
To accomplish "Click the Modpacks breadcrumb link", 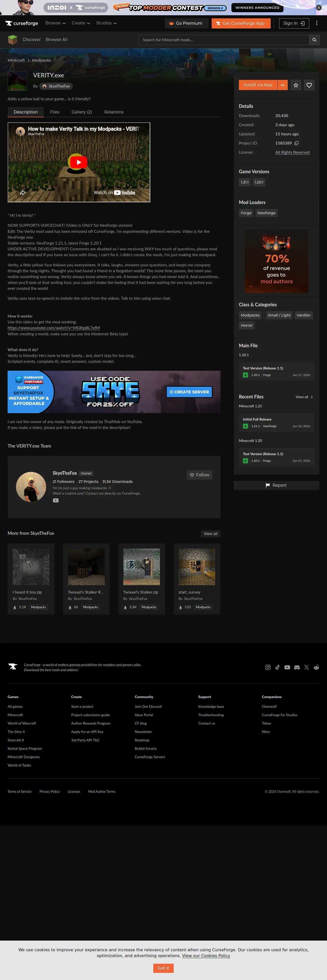I will point(41,61).
